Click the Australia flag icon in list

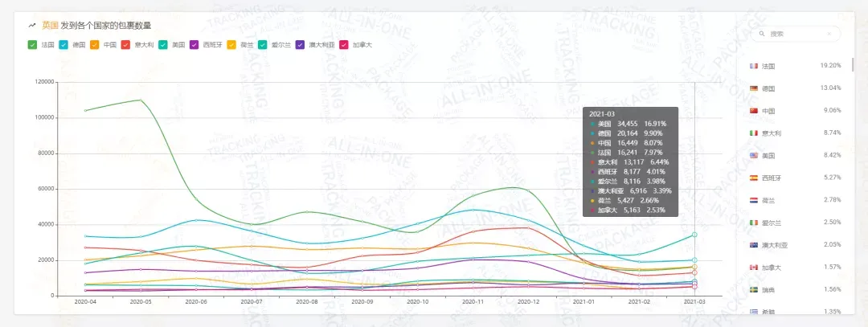point(753,244)
